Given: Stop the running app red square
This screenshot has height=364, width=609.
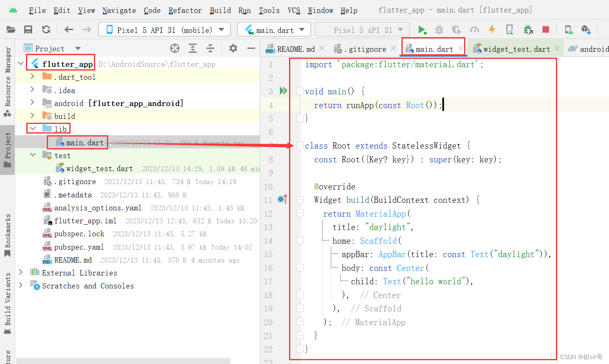Looking at the screenshot, I should (546, 30).
